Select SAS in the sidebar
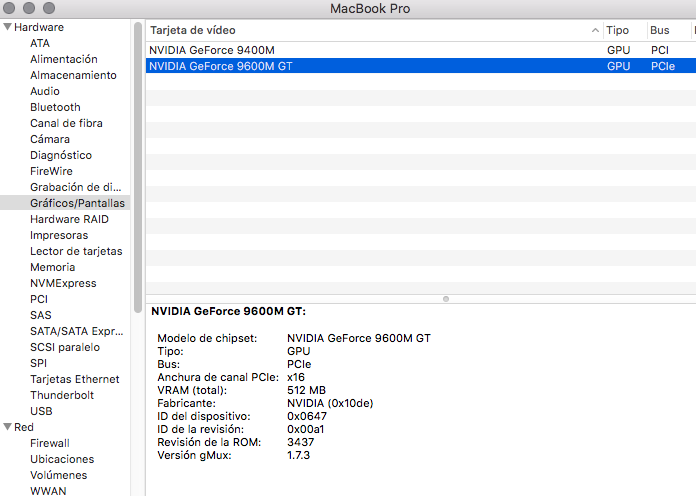696x496 pixels. click(x=40, y=315)
